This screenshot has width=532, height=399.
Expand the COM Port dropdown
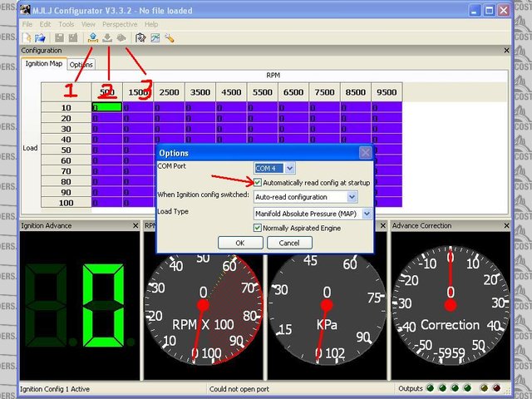coord(290,169)
